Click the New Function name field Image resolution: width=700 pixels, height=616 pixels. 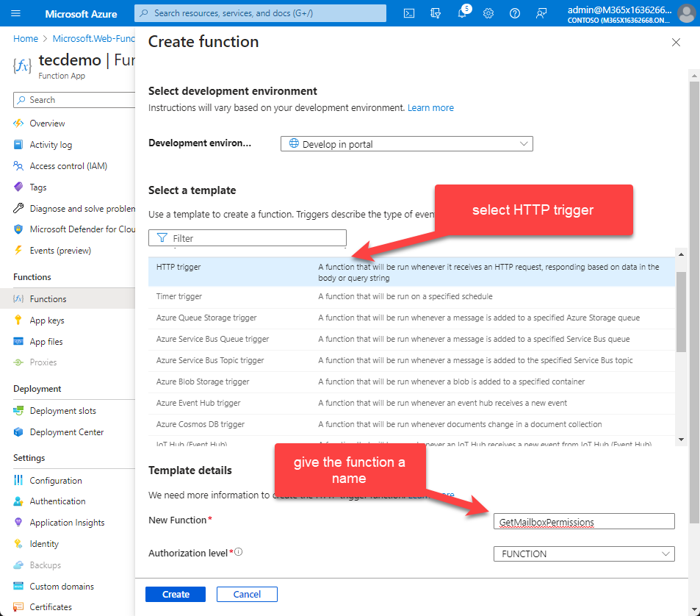(x=584, y=521)
